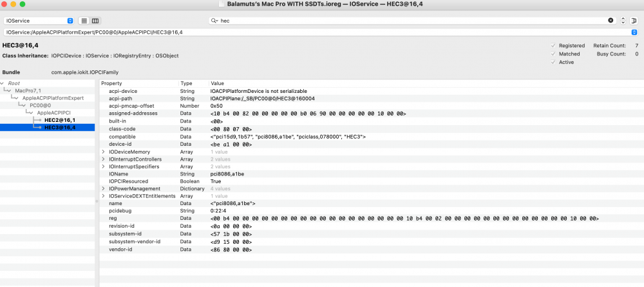Jump to previous search match arrow
The width and height of the screenshot is (644, 287).
coord(623,19)
